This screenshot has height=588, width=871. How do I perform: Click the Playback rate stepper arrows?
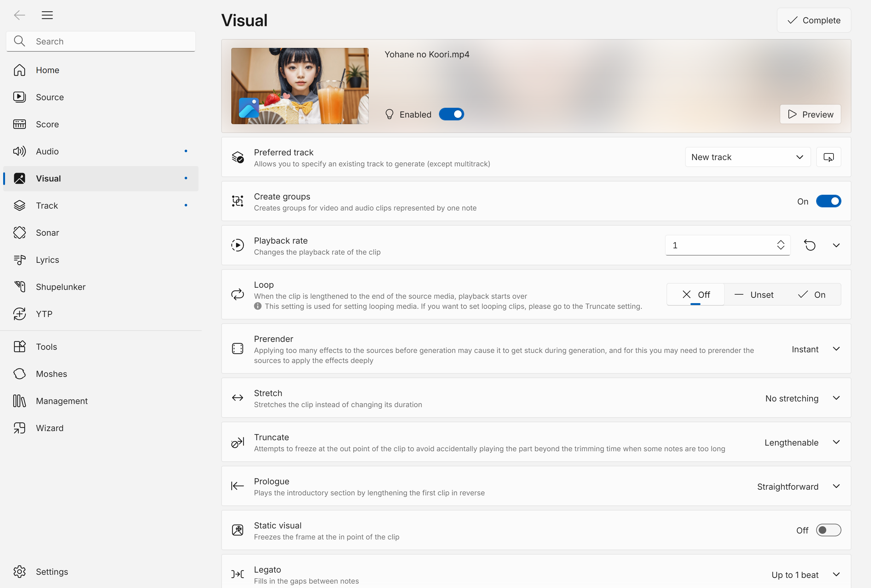[x=781, y=245]
